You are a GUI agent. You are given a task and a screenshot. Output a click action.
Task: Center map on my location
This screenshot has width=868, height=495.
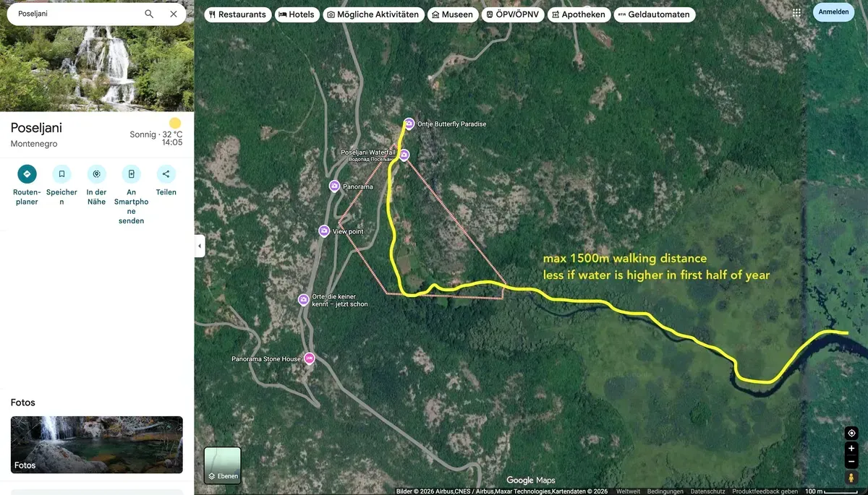click(x=851, y=433)
